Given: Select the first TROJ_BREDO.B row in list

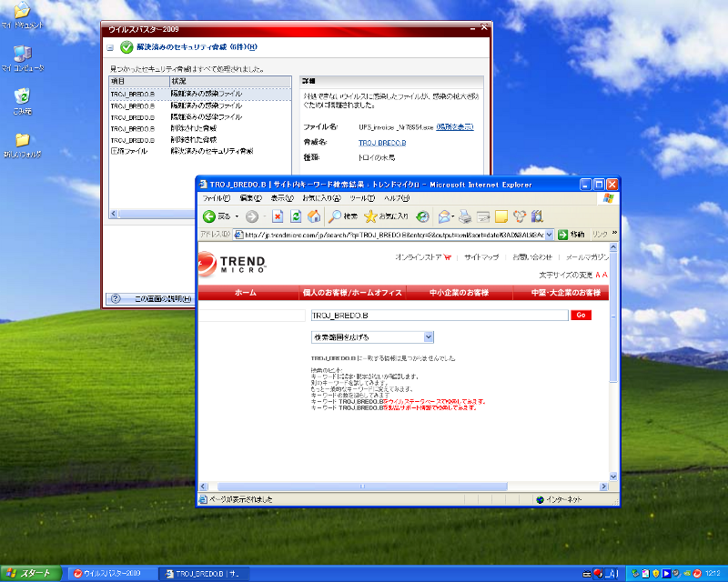Looking at the screenshot, I should pyautogui.click(x=200, y=95).
